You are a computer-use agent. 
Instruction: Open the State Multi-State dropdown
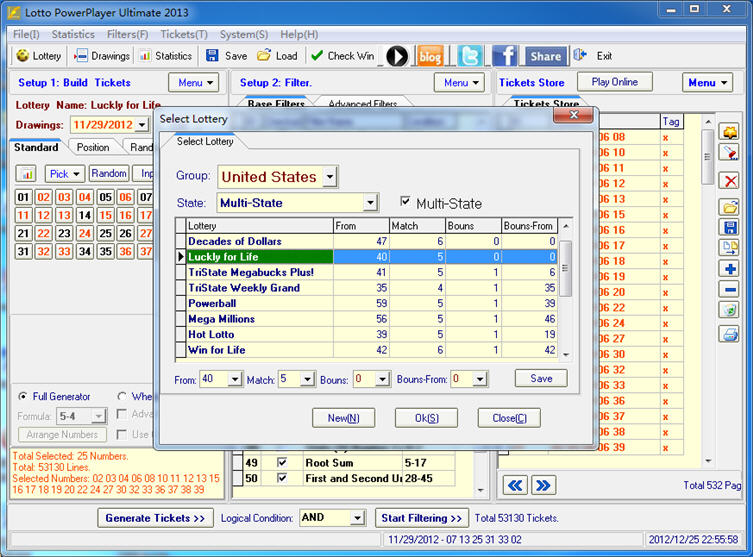[x=370, y=203]
